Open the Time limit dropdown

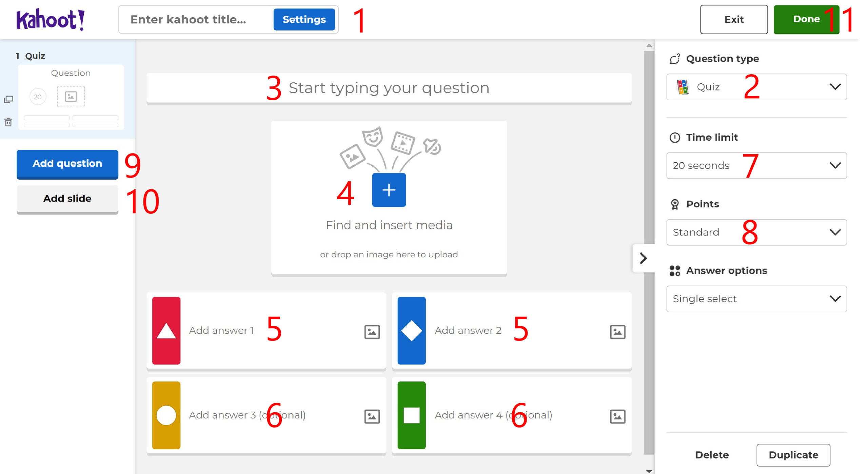tap(756, 165)
